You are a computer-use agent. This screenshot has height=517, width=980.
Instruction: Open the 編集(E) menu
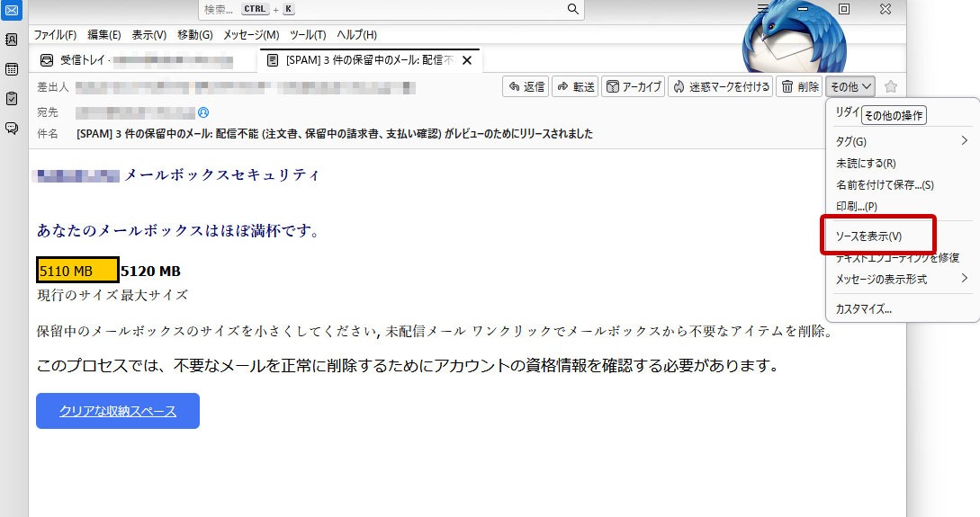pyautogui.click(x=103, y=35)
